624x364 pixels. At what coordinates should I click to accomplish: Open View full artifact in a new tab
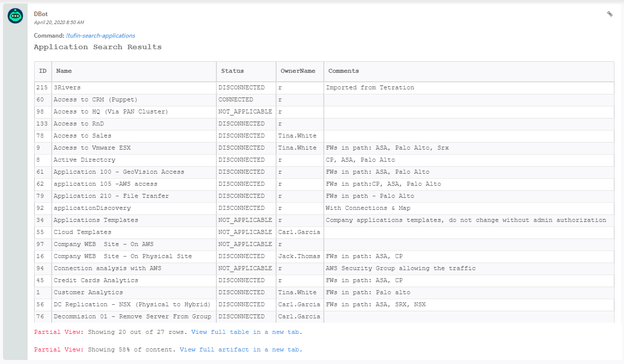coord(241,349)
